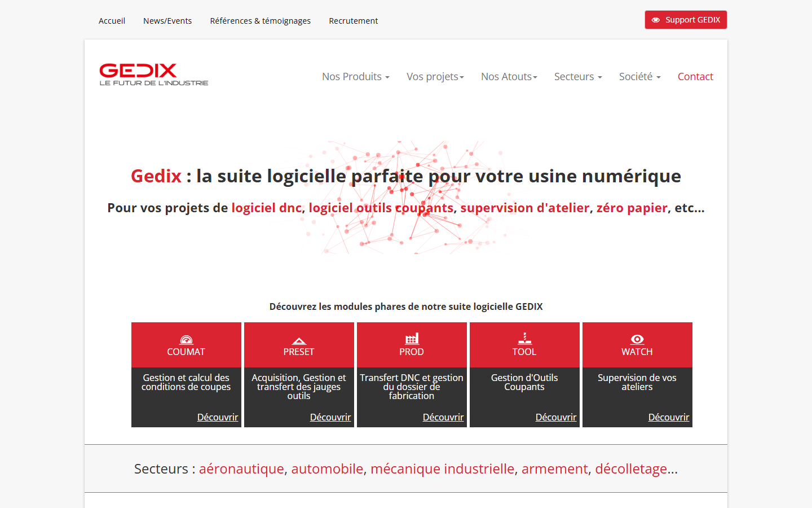
Task: Expand the Secteurs dropdown menu
Action: tap(578, 76)
